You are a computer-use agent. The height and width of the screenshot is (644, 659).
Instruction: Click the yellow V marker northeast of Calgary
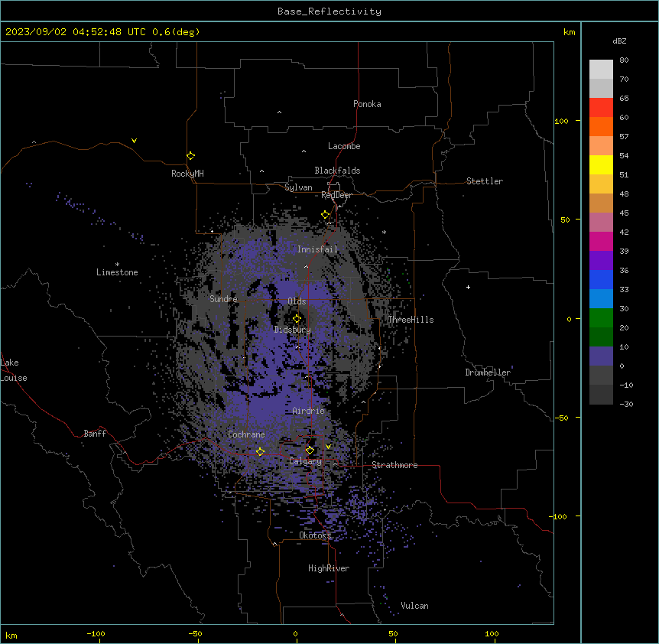pos(328,447)
